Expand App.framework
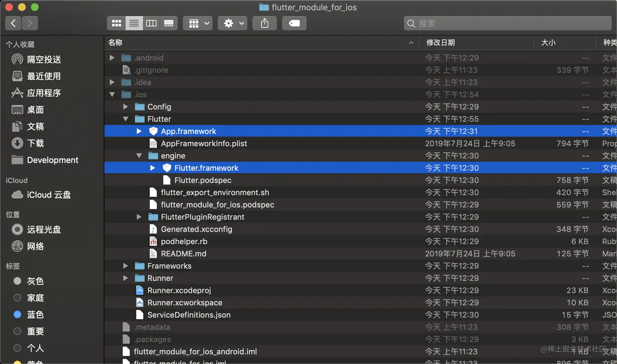Image resolution: width=617 pixels, height=364 pixels. point(139,131)
